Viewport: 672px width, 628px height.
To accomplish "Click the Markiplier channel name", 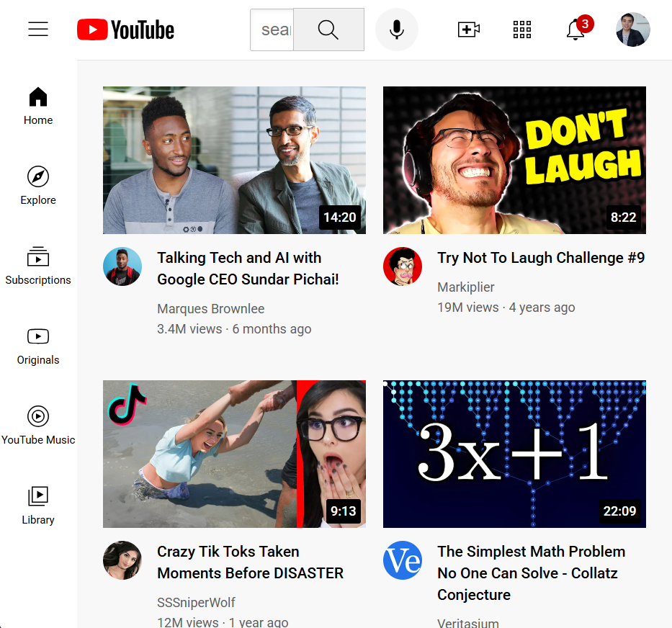I will tap(465, 287).
